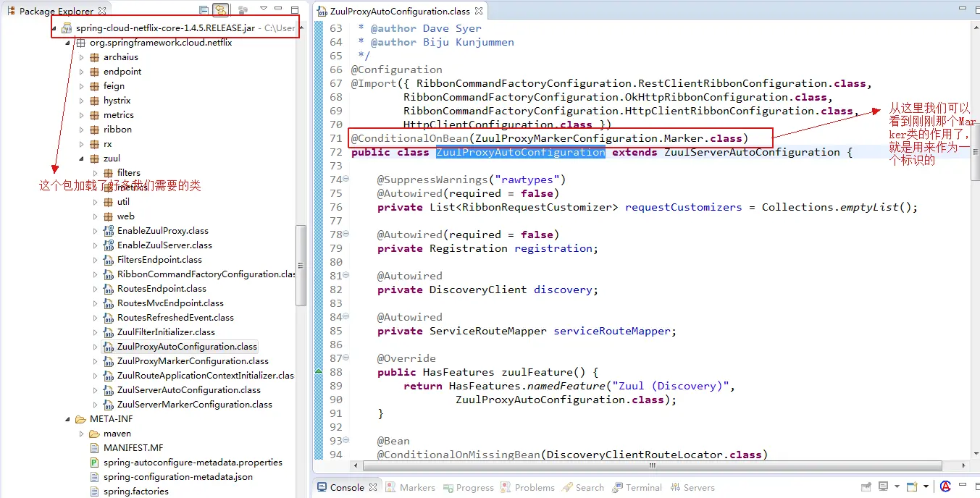Click the FiltersEndpoint.class file icon
980x498 pixels.
click(x=109, y=260)
